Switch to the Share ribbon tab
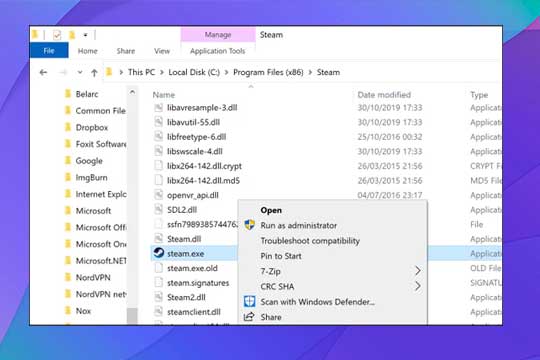 click(x=126, y=51)
